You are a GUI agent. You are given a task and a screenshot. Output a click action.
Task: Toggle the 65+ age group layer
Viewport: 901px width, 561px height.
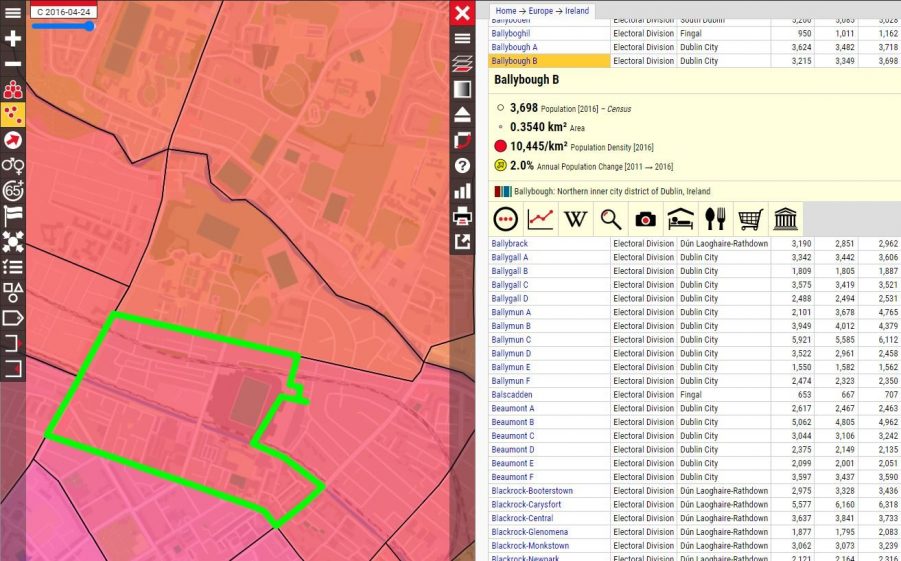pyautogui.click(x=13, y=191)
